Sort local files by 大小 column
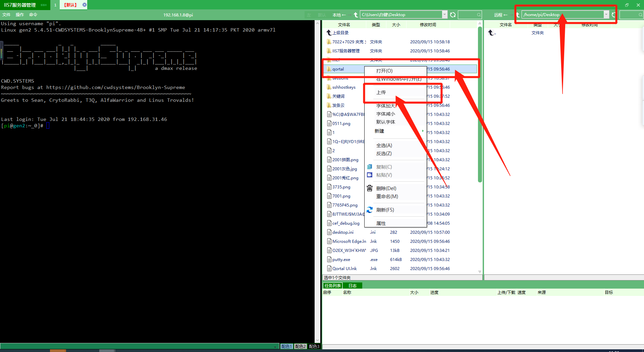Screen dimensions: 644x352 point(396,25)
